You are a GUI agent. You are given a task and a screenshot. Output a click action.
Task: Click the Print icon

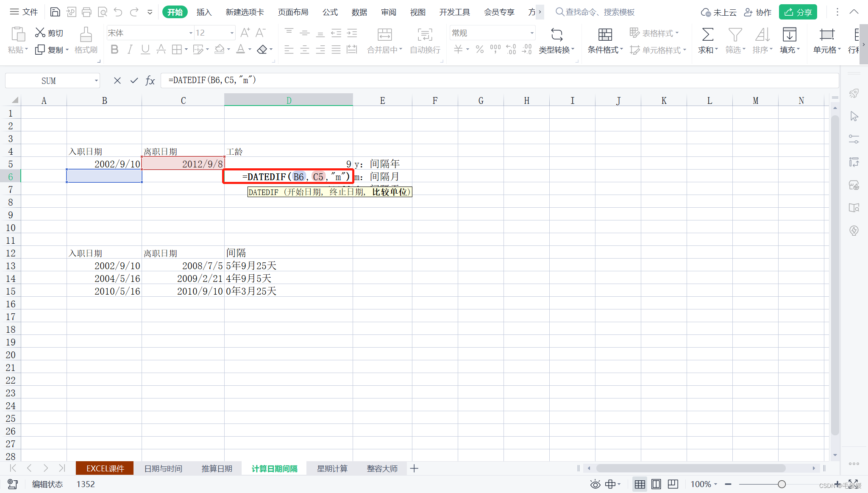(86, 12)
